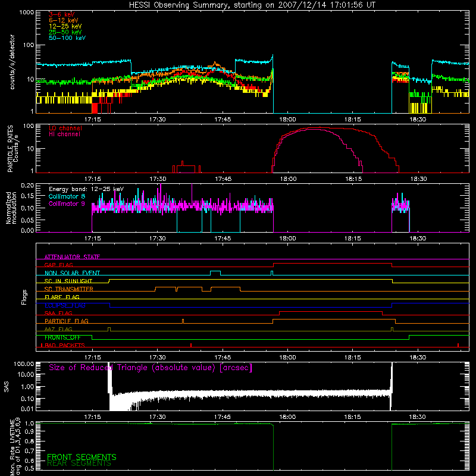Select the 3-6 keV legend label
This screenshot has height=476, width=476.
pyautogui.click(x=61, y=14)
